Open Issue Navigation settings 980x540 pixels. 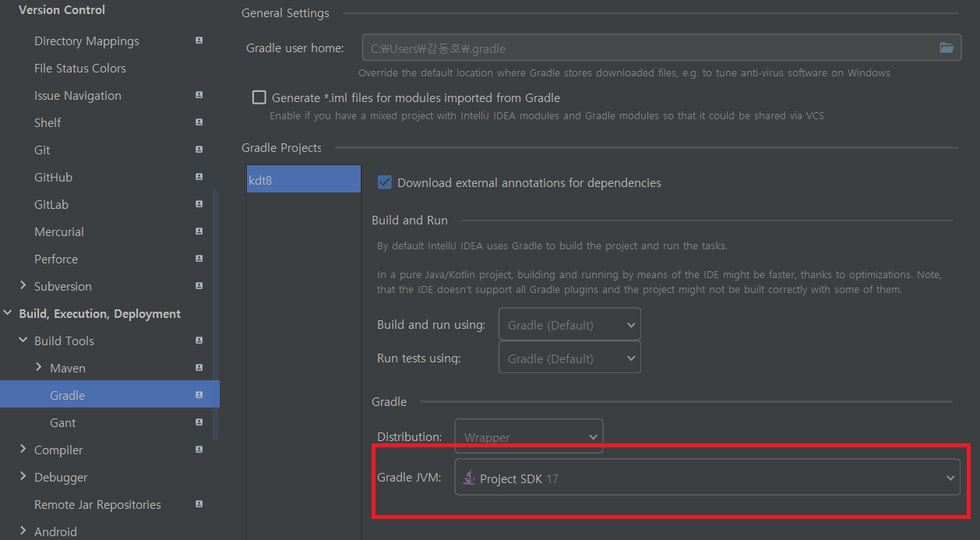coord(78,96)
